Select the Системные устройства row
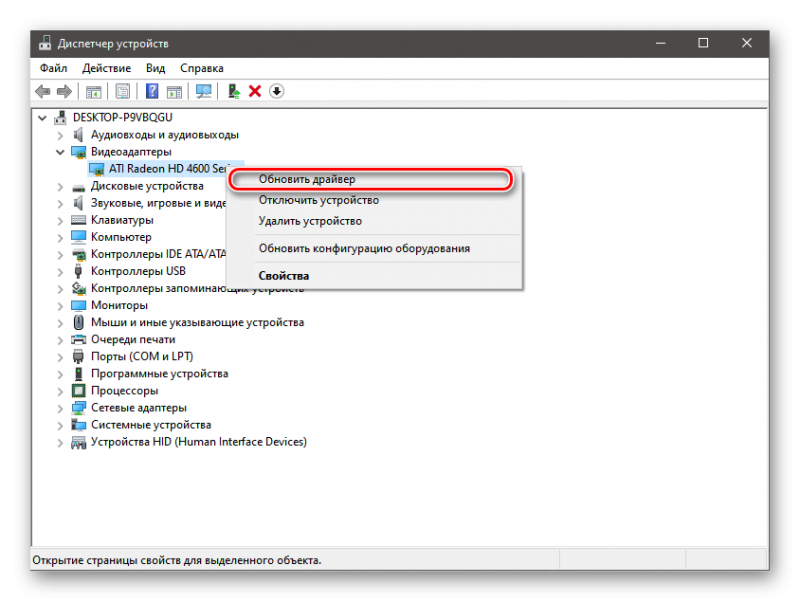This screenshot has width=800, height=602. click(151, 425)
